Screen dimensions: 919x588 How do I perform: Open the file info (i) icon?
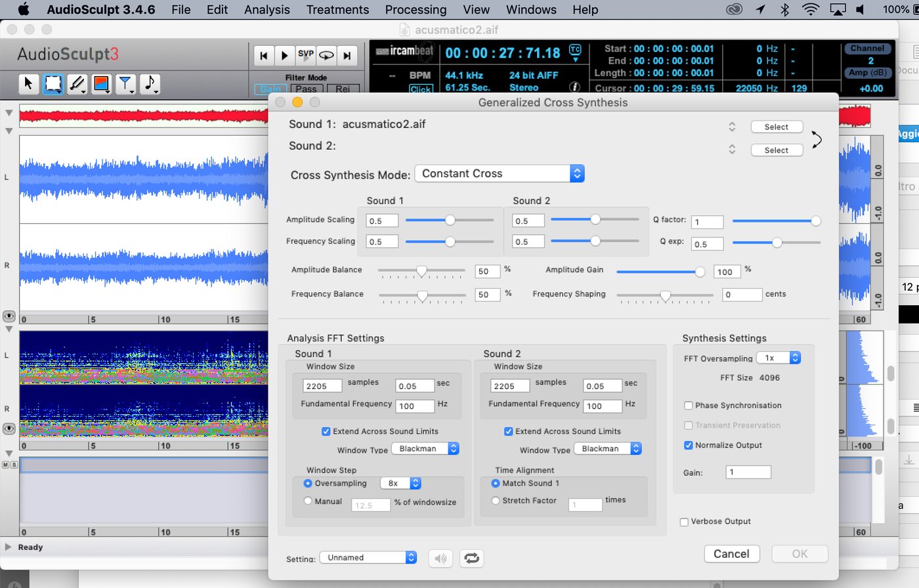tap(574, 87)
